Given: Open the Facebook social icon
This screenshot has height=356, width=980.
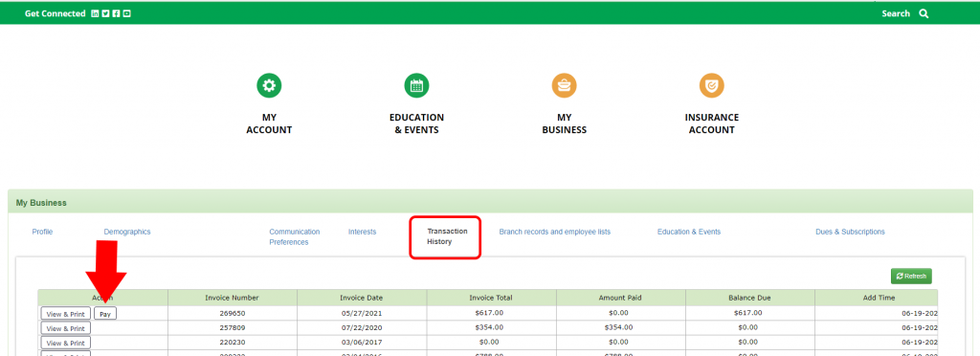Looking at the screenshot, I should [x=116, y=13].
